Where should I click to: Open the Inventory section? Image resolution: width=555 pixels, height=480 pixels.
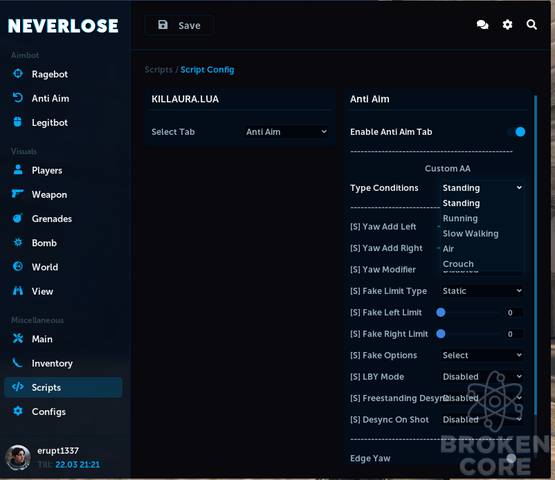point(63,363)
